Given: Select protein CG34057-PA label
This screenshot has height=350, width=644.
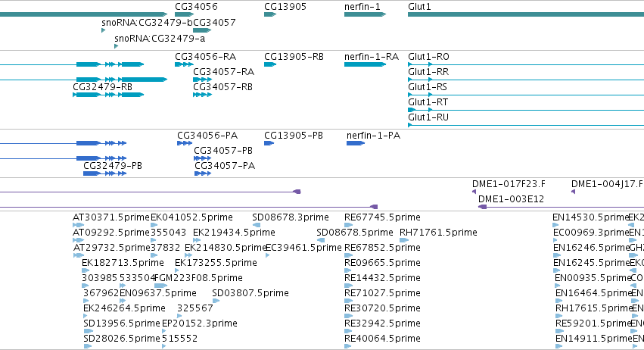Looking at the screenshot, I should 225,166.
